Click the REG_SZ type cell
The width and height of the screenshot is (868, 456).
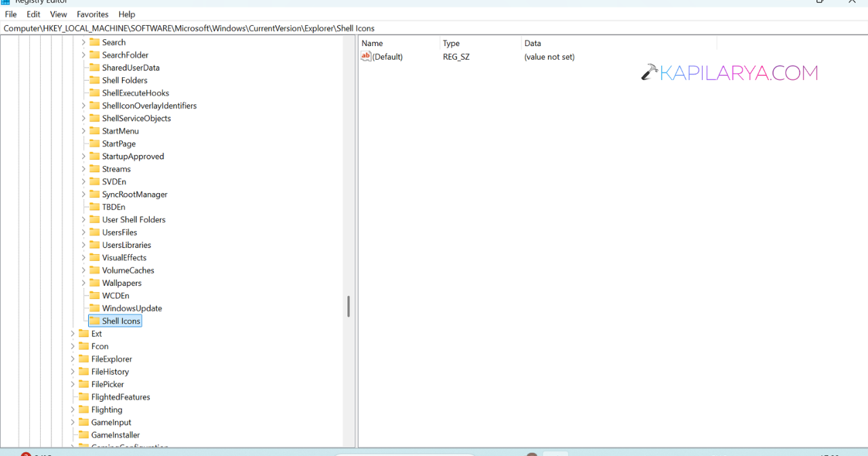pyautogui.click(x=456, y=57)
